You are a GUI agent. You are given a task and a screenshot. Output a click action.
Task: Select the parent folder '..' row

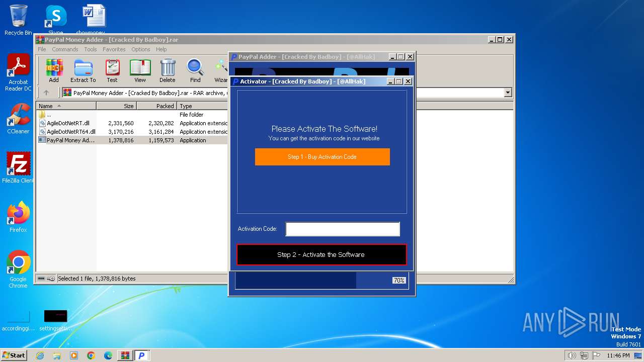[x=133, y=115]
